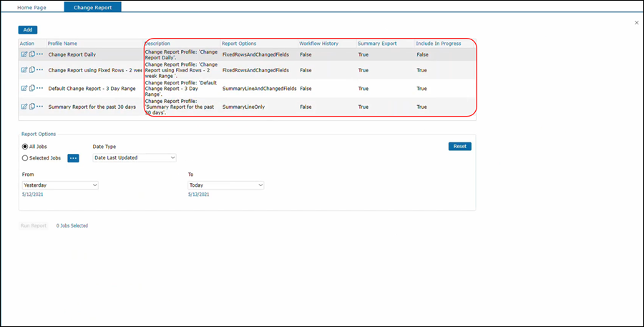Select the Change Report tab
The height and width of the screenshot is (327, 644).
[92, 7]
